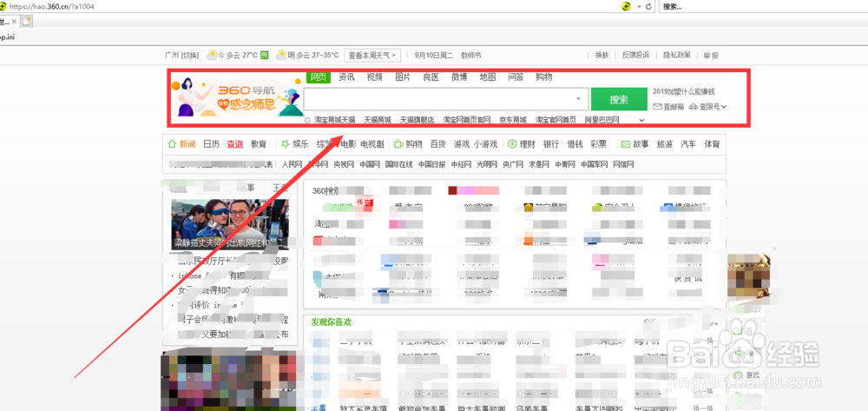
Task: Click 发现你喜欢 section heading
Action: [332, 322]
